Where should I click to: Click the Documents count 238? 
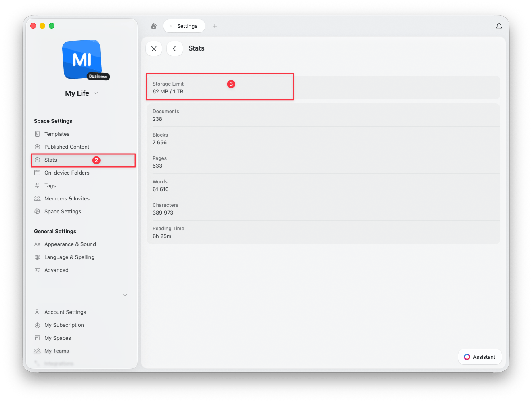(x=157, y=119)
